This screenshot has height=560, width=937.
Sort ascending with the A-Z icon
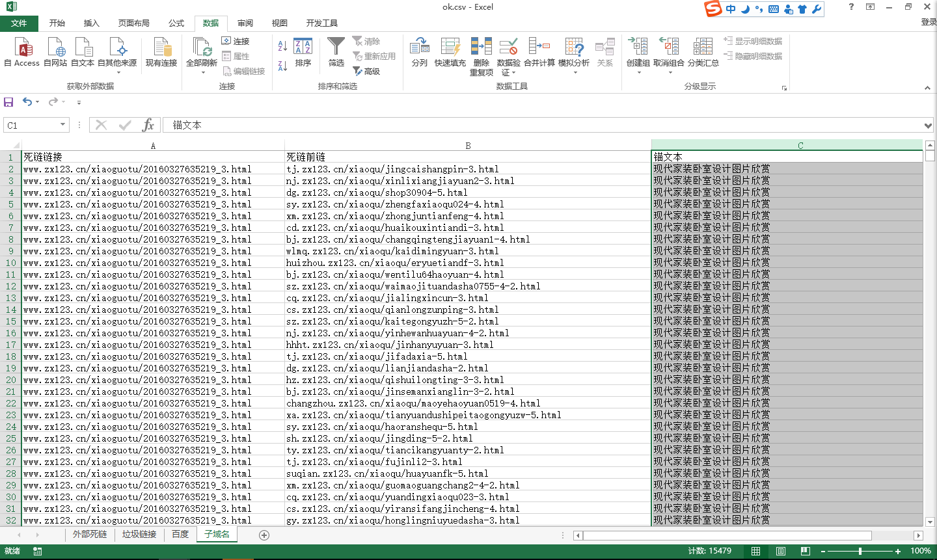coord(282,46)
